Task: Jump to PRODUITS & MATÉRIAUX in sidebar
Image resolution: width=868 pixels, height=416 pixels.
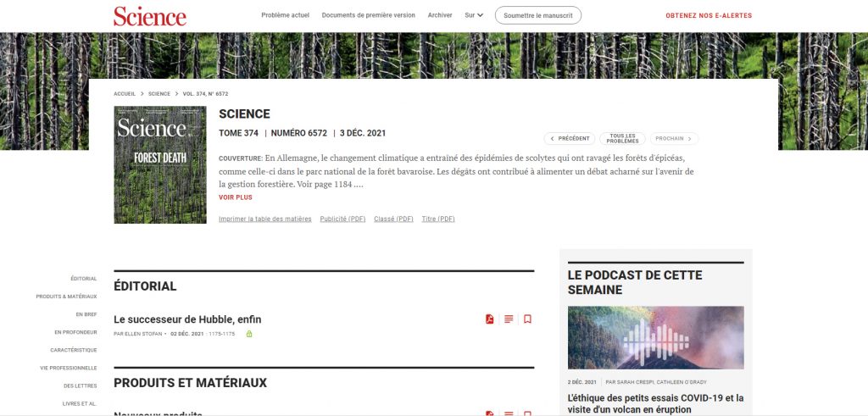Action: [x=66, y=297]
